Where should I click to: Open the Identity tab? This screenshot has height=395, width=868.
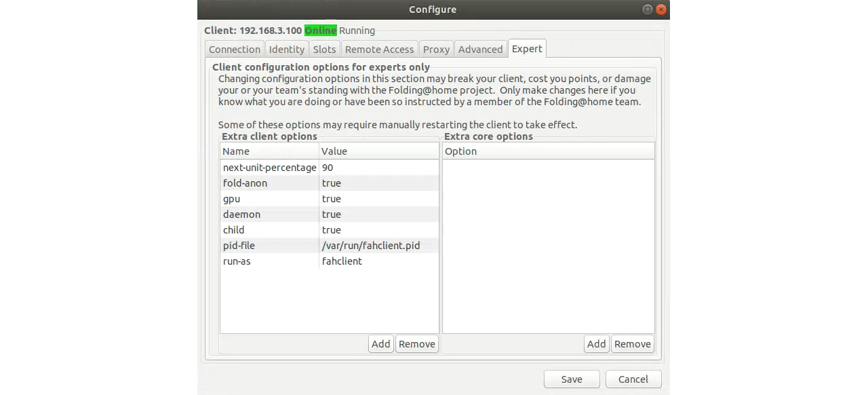(286, 49)
